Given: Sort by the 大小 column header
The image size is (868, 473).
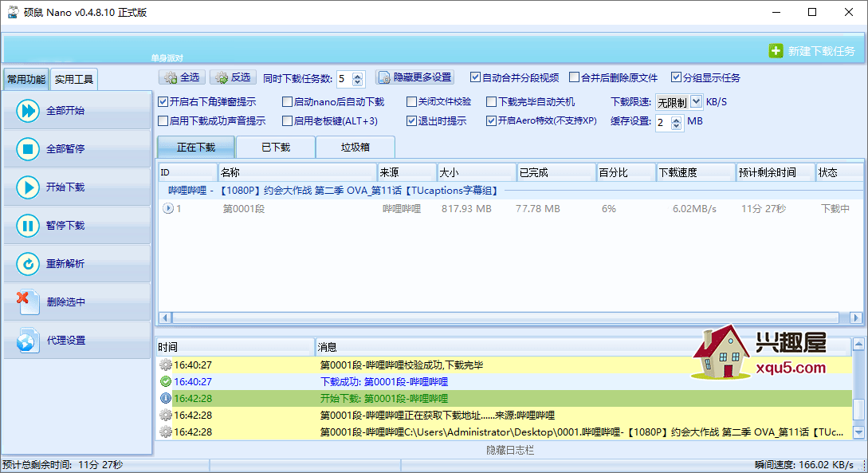Looking at the screenshot, I should 477,172.
